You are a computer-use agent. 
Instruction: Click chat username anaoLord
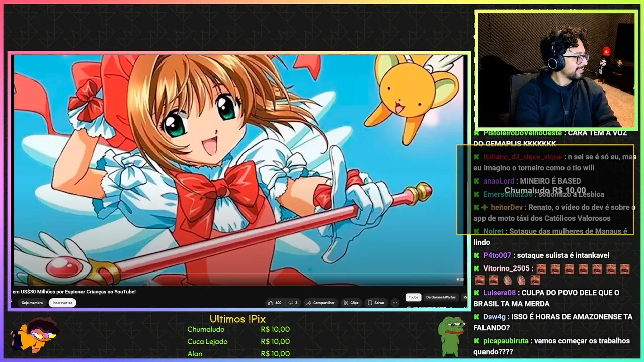499,181
